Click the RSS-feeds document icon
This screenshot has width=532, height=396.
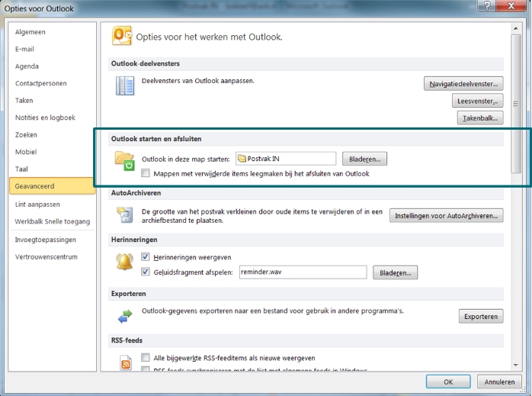point(126,362)
